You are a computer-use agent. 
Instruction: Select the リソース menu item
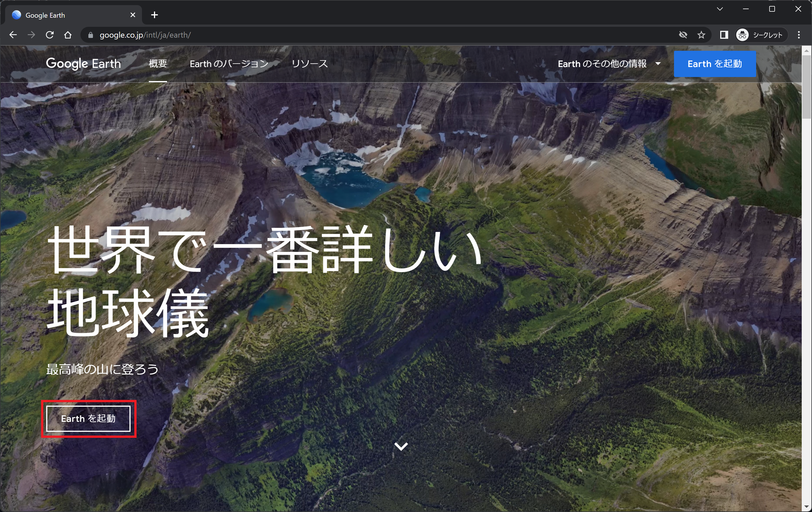click(310, 64)
